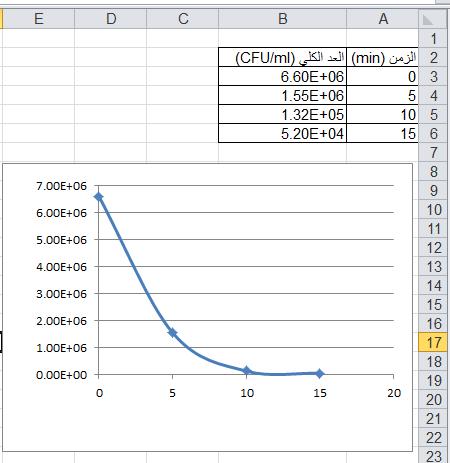Select column D header
The image size is (450, 463).
111,19
